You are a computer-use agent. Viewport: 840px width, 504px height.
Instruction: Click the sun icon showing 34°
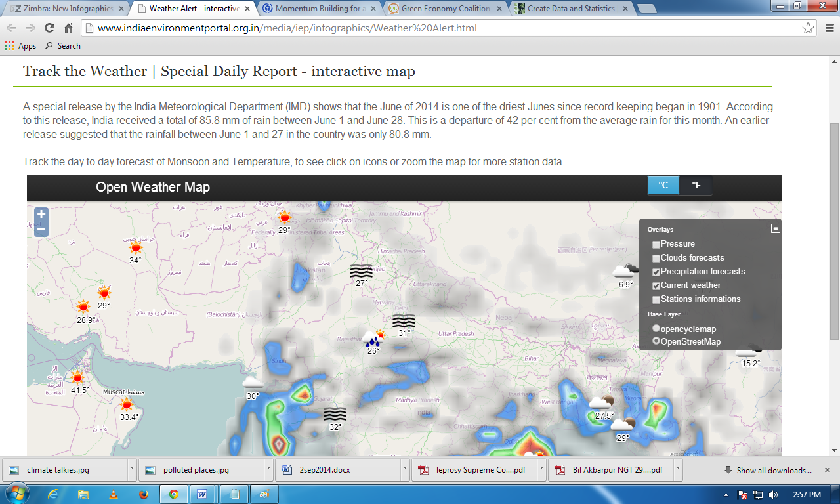[136, 247]
